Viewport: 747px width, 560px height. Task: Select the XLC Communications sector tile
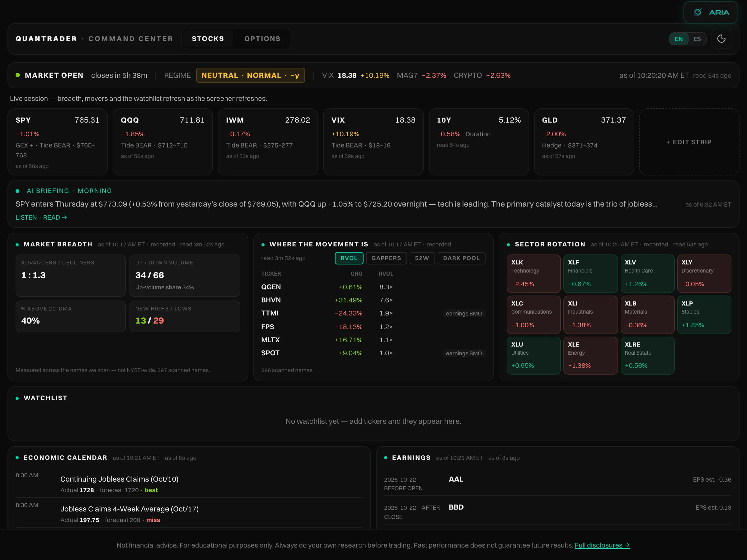coord(533,315)
